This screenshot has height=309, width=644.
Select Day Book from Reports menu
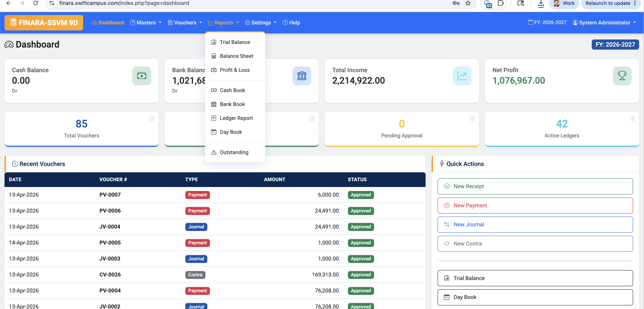[235, 132]
